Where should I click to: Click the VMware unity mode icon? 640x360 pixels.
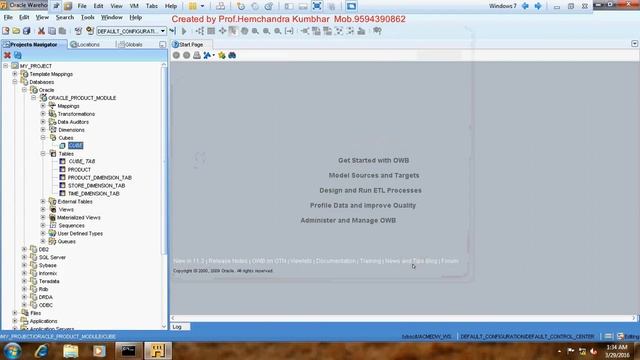click(x=331, y=6)
